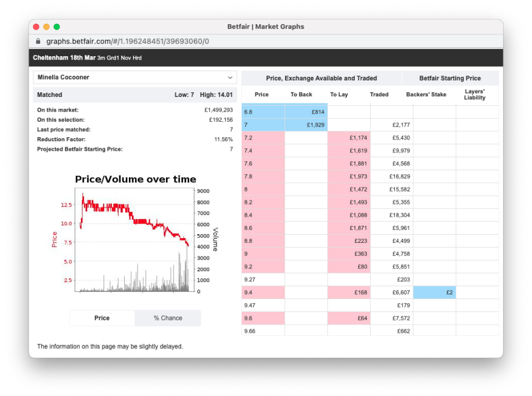Switch chart to % Chance tab

click(x=168, y=318)
